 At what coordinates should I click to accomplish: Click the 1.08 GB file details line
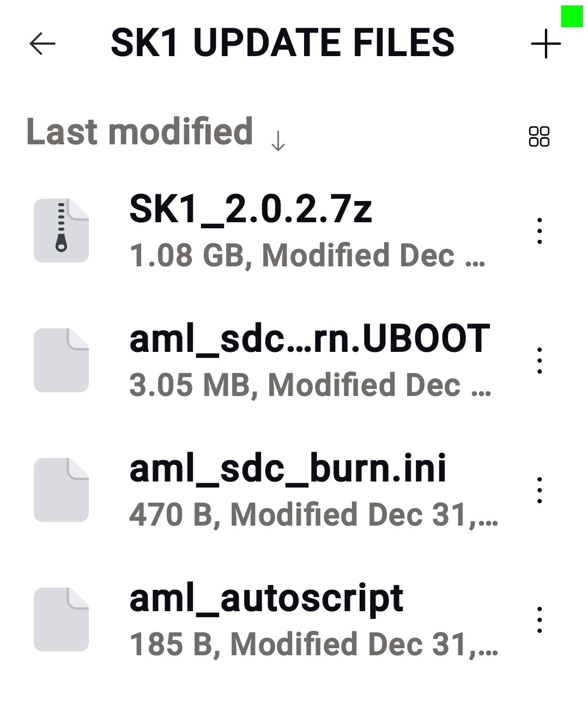(x=307, y=255)
